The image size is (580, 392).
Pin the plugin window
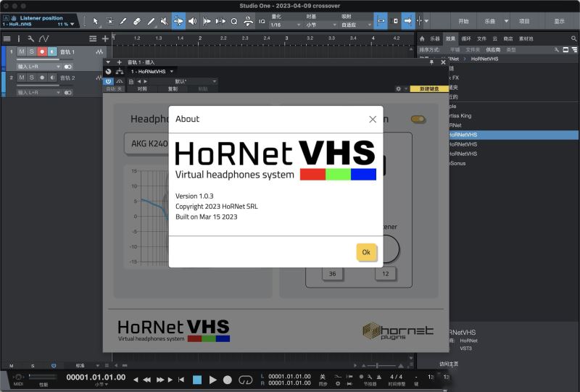point(431,62)
